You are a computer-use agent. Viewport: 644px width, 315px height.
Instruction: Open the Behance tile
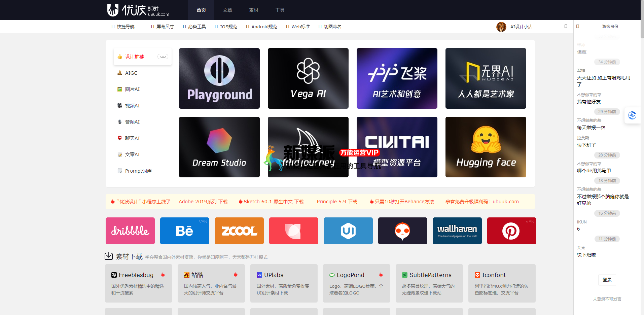click(185, 231)
